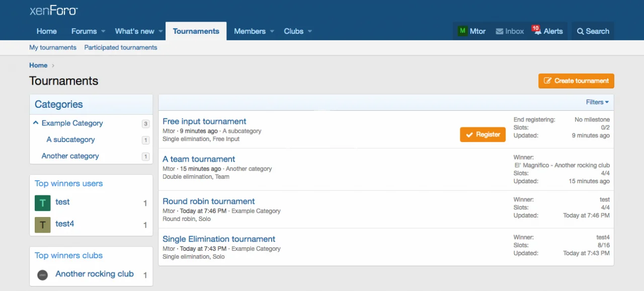
Task: Click the Search magnifier in the navbar
Action: [581, 31]
